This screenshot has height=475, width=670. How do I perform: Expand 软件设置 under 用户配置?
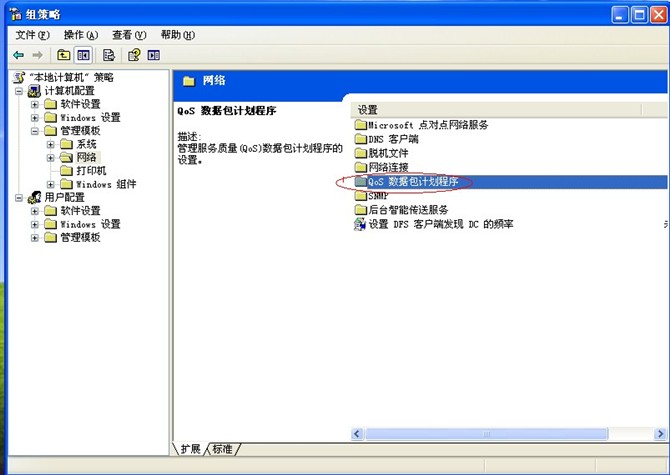(x=35, y=211)
